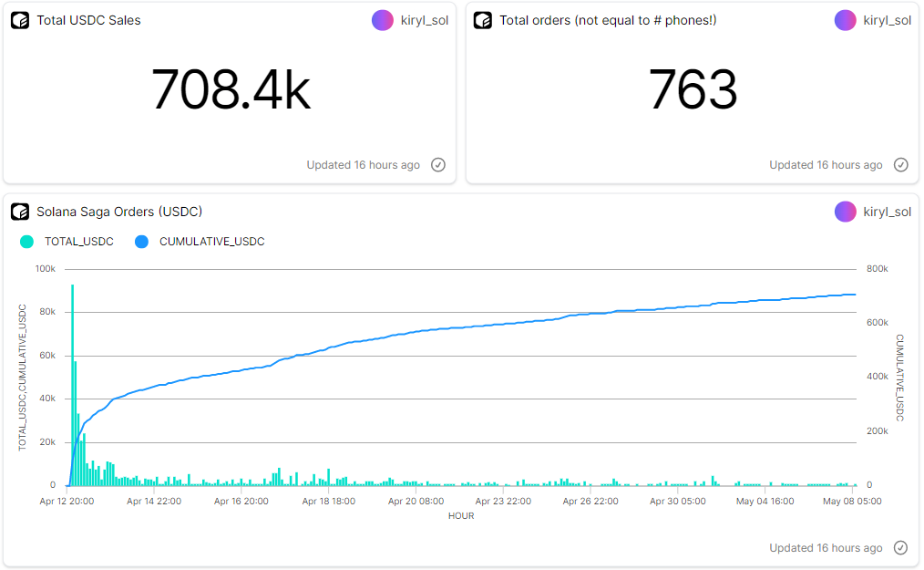924x570 pixels.
Task: Click the Apr 18 18:00 axis label
Action: point(328,502)
